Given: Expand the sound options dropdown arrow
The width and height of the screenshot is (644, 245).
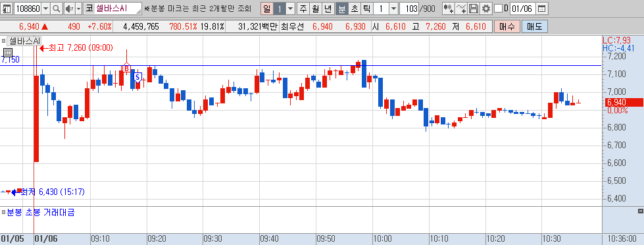Looking at the screenshot, I should 78,8.
